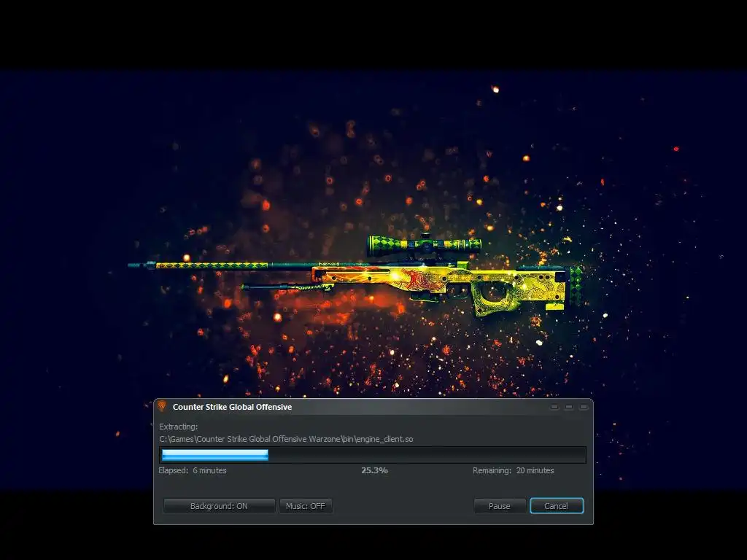Toggle the Music: OFF button
This screenshot has height=560, width=747.
coord(306,506)
